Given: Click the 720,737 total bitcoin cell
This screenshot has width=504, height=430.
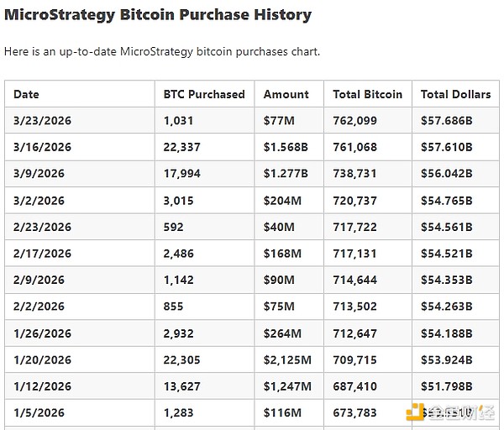Looking at the screenshot, I should (355, 201).
